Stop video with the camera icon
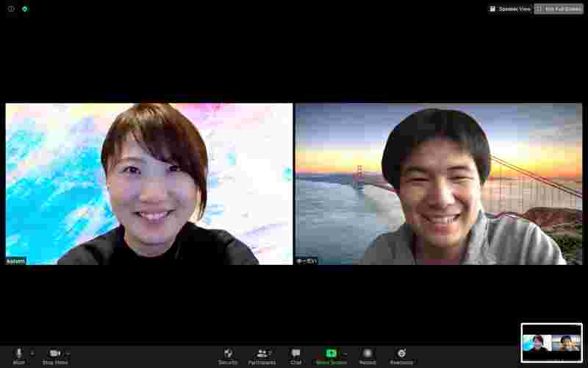This screenshot has height=368, width=588. (x=54, y=355)
